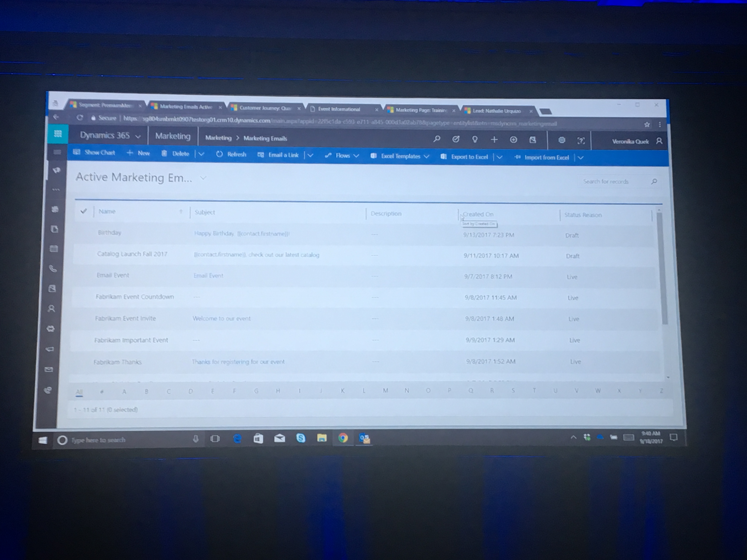Open Chrome from the taskbar
The width and height of the screenshot is (747, 560).
[343, 438]
